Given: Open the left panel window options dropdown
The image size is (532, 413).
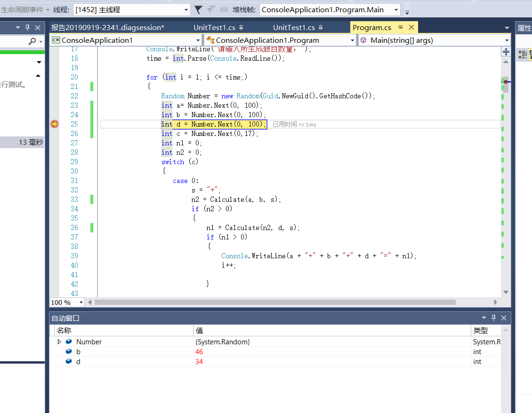Looking at the screenshot, I should point(17,27).
